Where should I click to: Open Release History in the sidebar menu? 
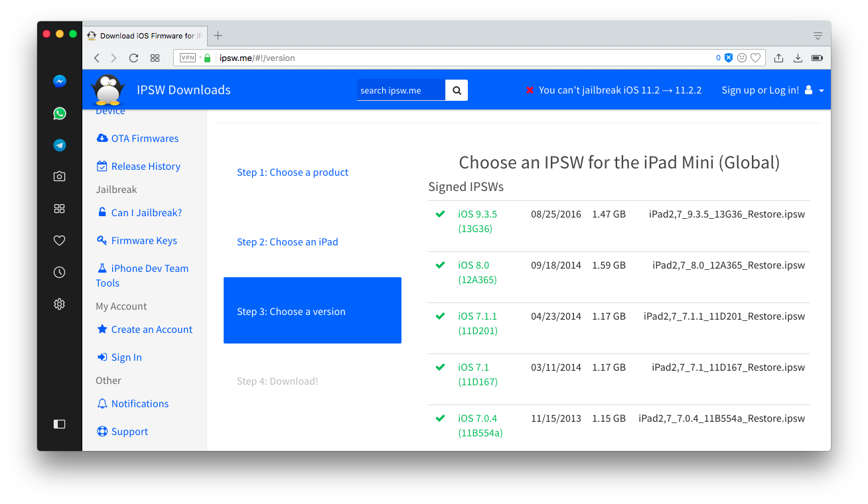coord(138,166)
